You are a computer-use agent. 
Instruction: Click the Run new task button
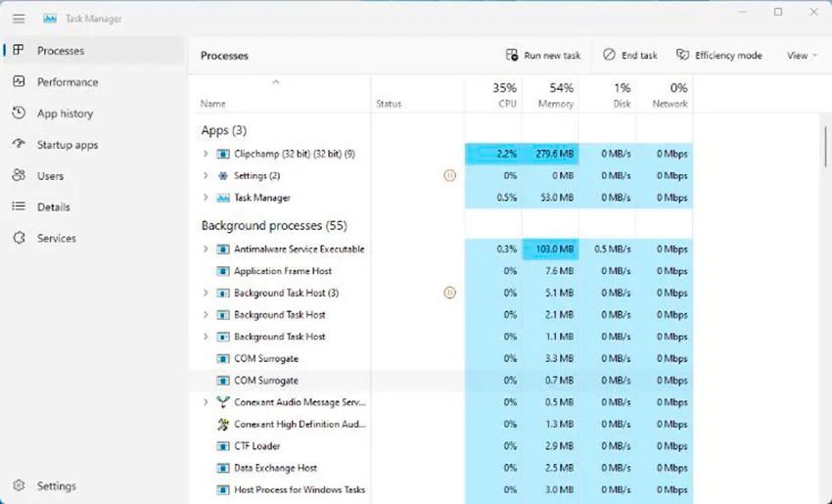[543, 55]
